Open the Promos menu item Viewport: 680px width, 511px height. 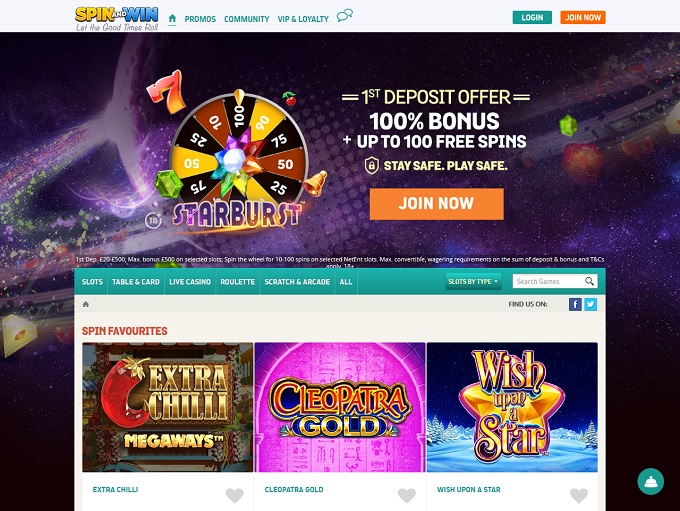pyautogui.click(x=200, y=19)
